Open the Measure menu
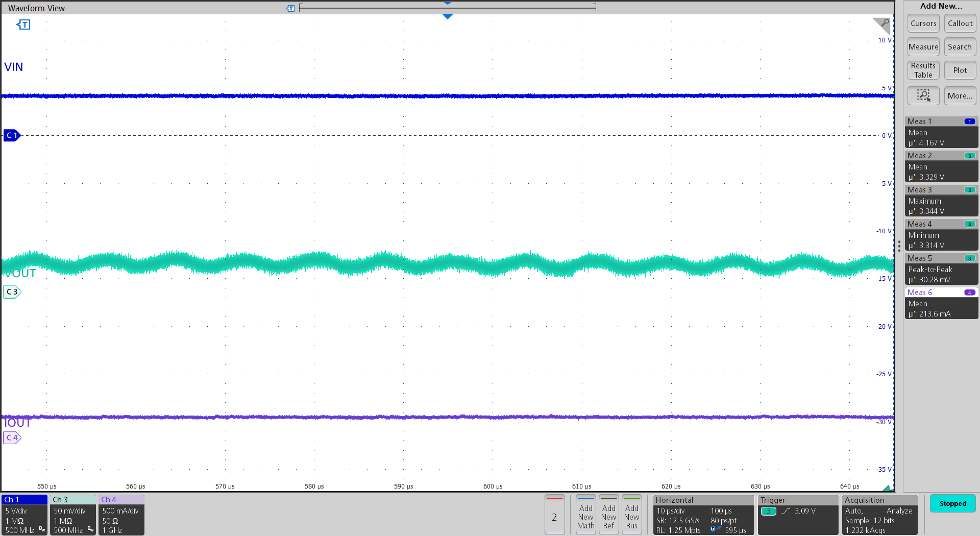The width and height of the screenshot is (980, 536). [x=923, y=47]
